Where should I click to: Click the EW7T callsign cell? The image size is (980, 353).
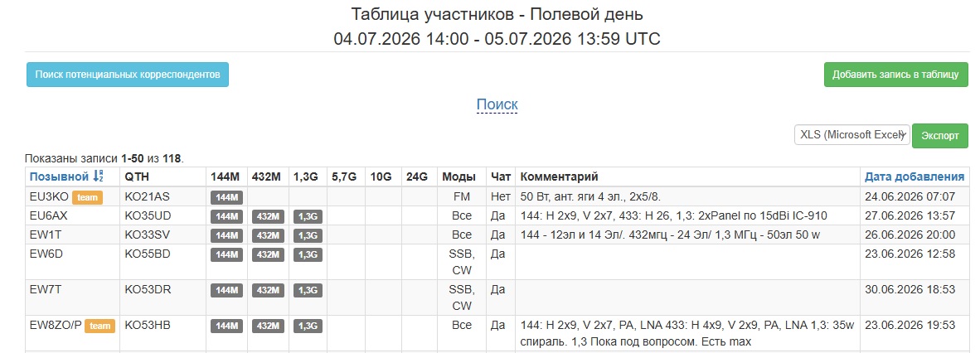point(72,297)
